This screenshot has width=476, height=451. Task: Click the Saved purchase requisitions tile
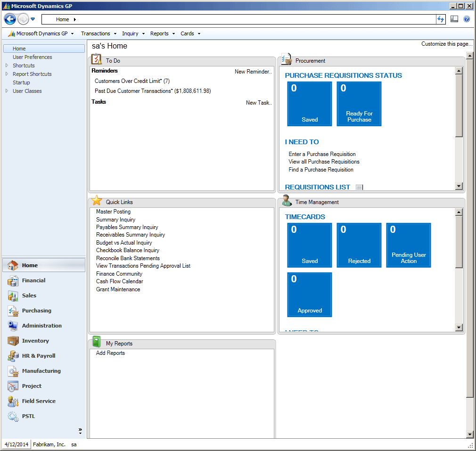pos(309,104)
